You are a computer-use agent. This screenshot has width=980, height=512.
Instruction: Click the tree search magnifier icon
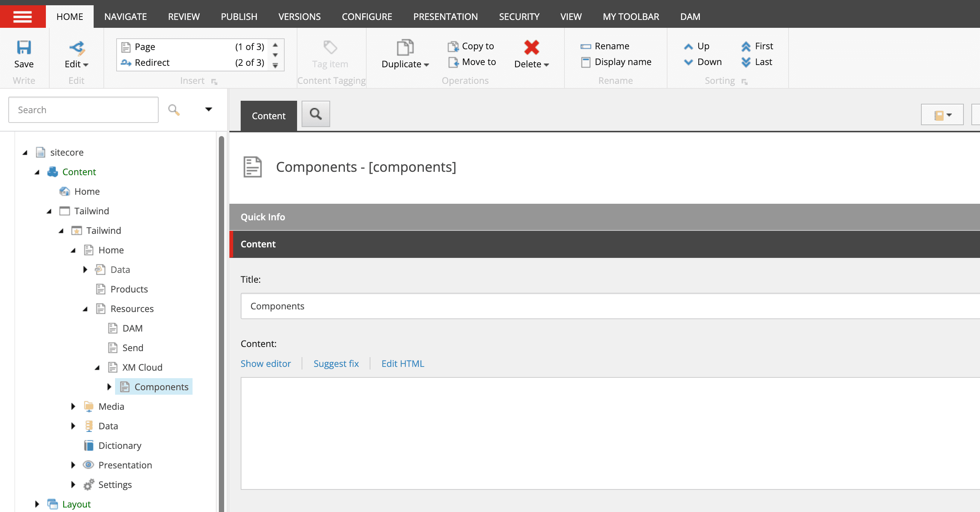174,110
